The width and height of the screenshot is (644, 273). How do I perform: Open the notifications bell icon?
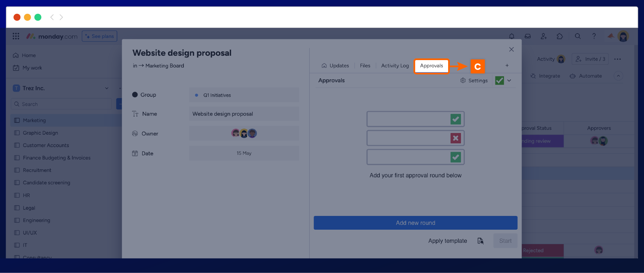[x=512, y=36]
